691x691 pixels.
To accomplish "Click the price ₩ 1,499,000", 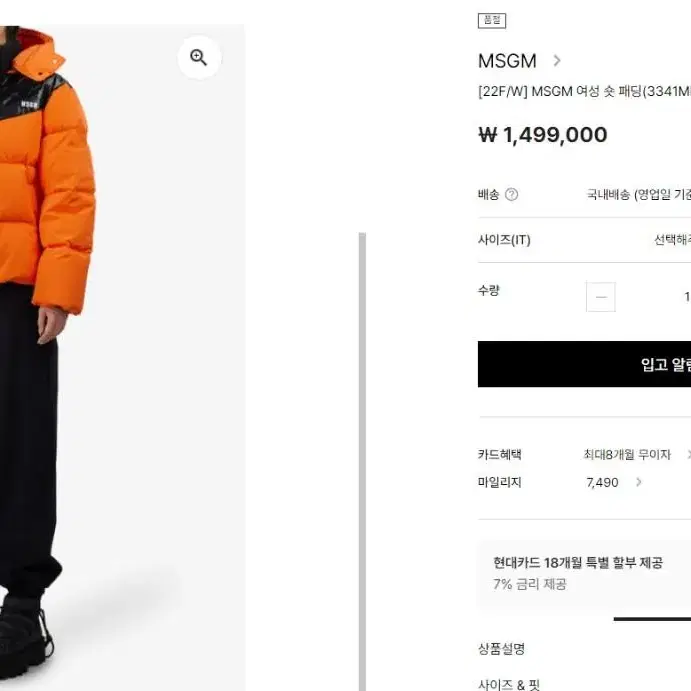I will click(543, 135).
